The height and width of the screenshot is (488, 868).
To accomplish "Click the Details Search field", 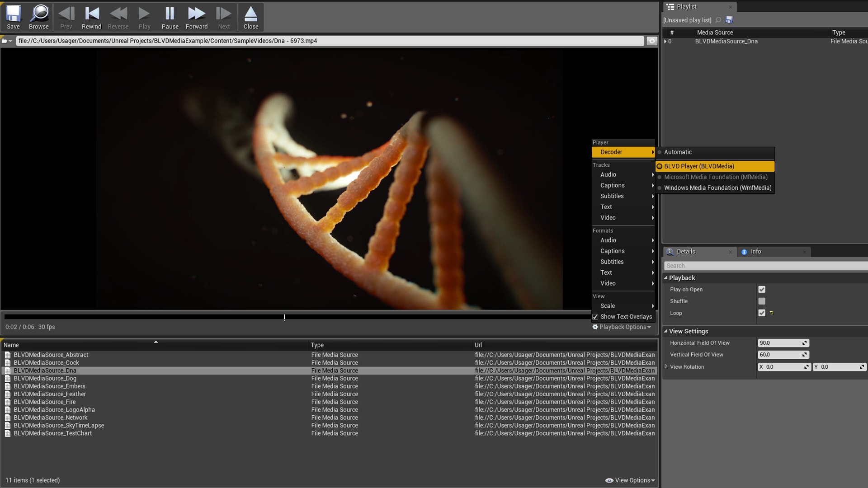I will [766, 266].
